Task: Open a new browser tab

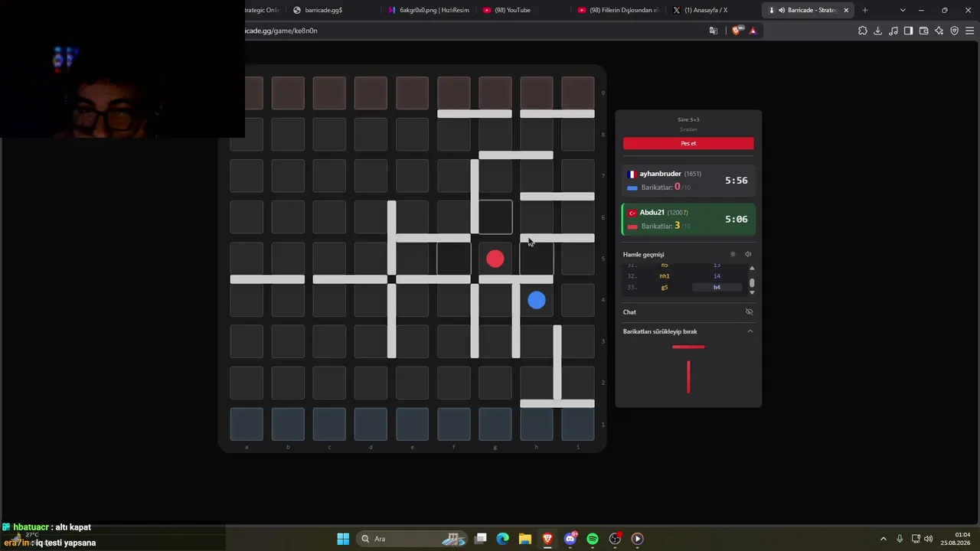Action: pos(865,10)
